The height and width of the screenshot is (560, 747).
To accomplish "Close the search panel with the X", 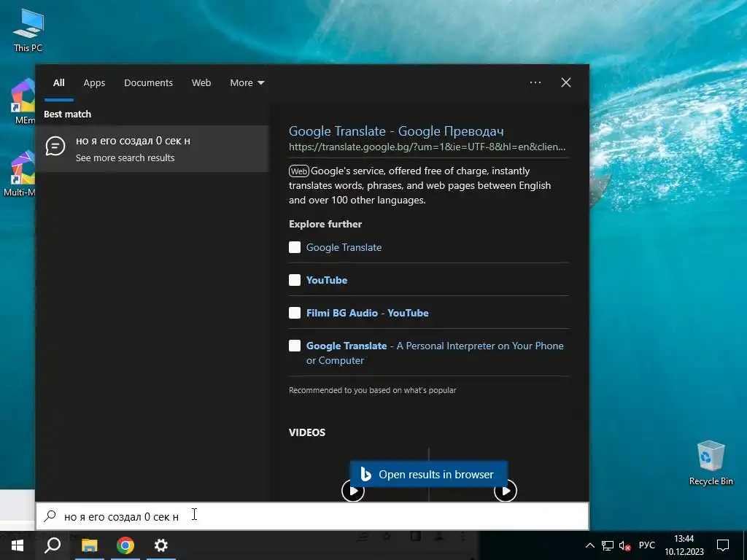I will click(x=565, y=82).
